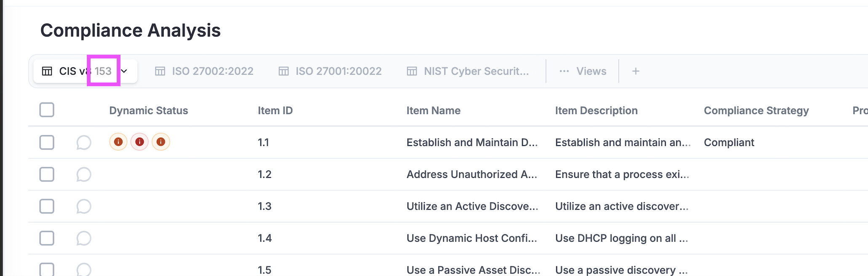The width and height of the screenshot is (868, 276).
Task: Switch to ISO 27002:2022 tab
Action: pyautogui.click(x=204, y=71)
